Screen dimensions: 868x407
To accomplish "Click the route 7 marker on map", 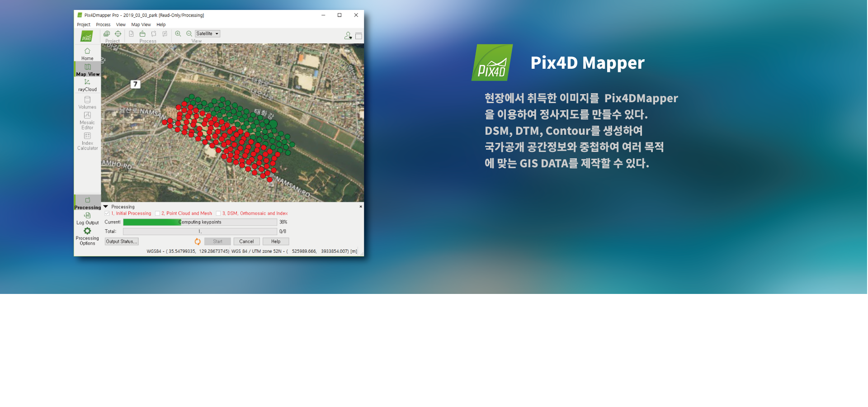I will click(x=135, y=84).
